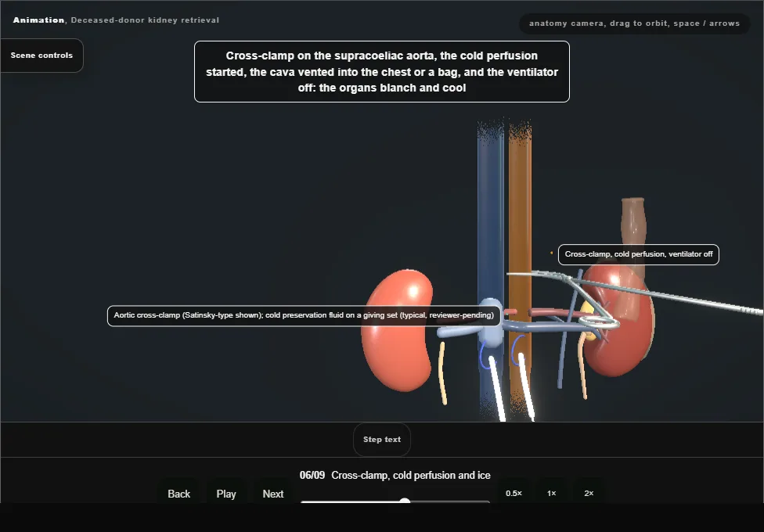Set playback speed to 0.5×
The height and width of the screenshot is (532, 764).
tap(514, 493)
